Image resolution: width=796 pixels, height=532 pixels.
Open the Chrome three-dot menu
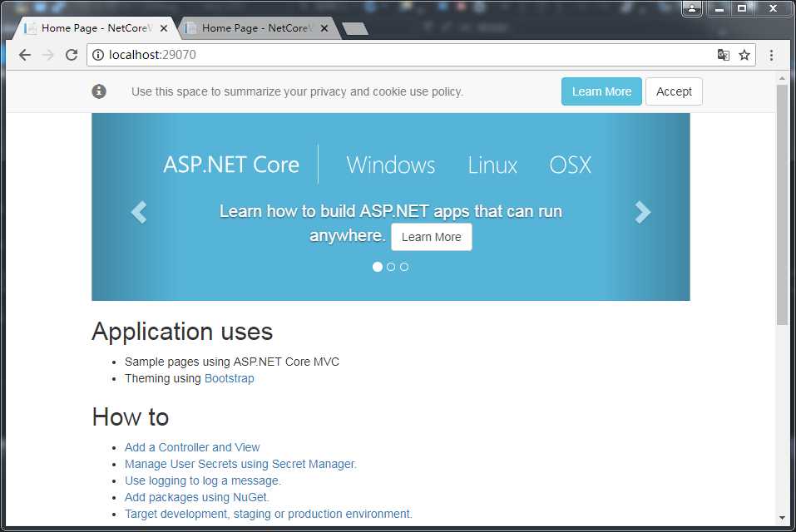coord(771,55)
